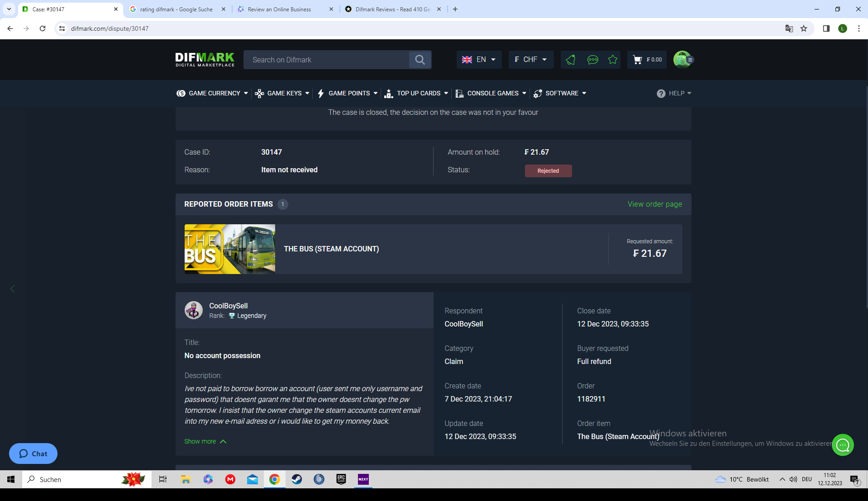Open Chrome profile L icon
The image size is (868, 501).
pyautogui.click(x=843, y=28)
